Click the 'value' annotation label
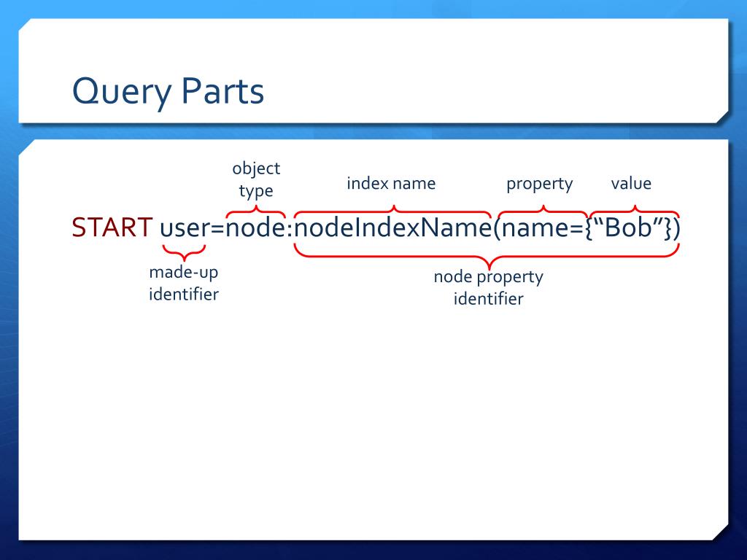The width and height of the screenshot is (747, 560). click(x=631, y=183)
